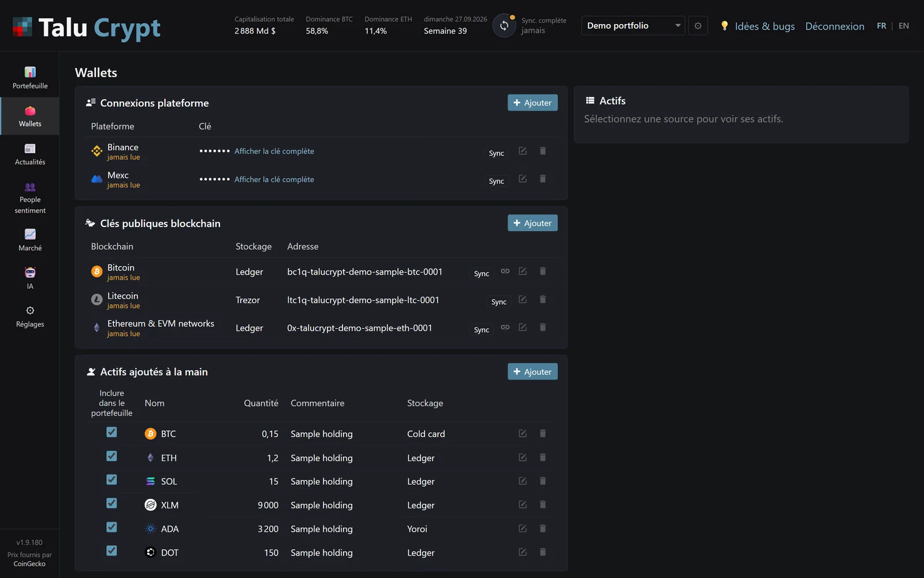Viewport: 924px width, 578px height.
Task: Edit the Binance platform connection
Action: coord(523,151)
